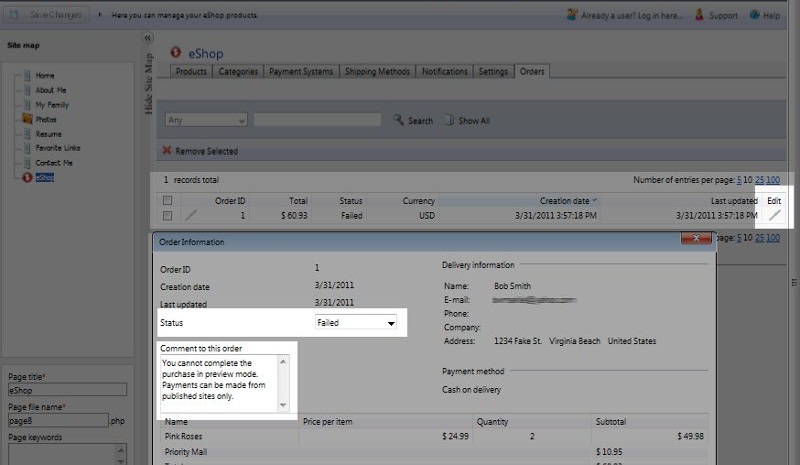
Task: Click the order search text field
Action: click(x=317, y=120)
